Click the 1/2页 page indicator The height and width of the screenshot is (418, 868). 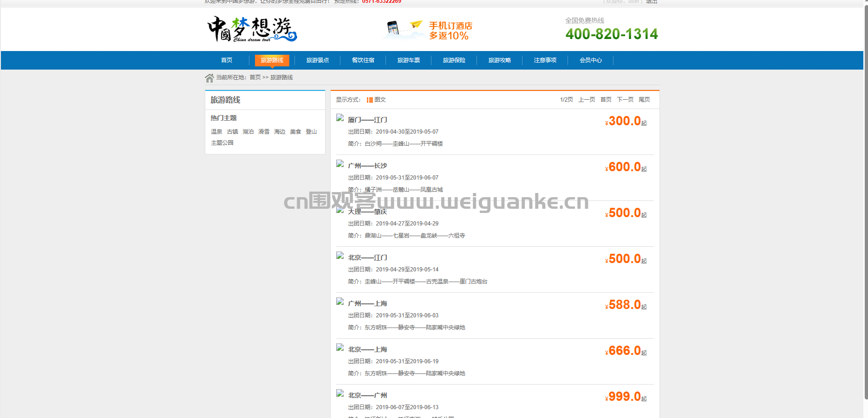coord(567,100)
